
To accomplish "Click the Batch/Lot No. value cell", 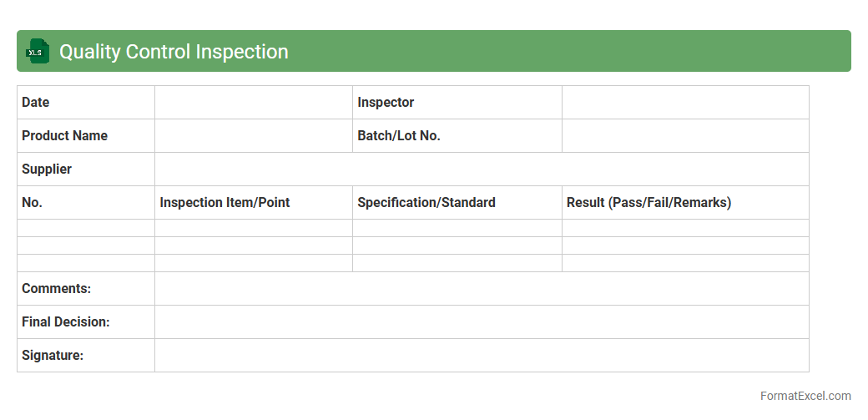I will (685, 136).
